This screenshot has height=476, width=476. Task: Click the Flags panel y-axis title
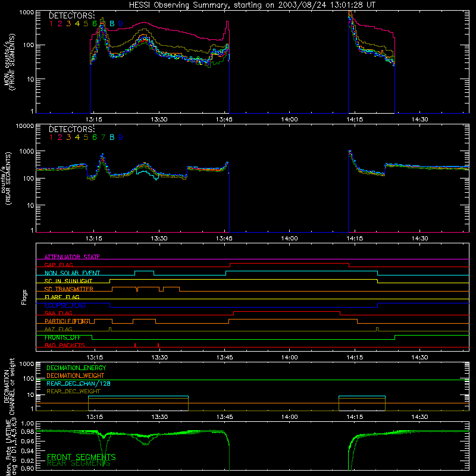(x=24, y=297)
